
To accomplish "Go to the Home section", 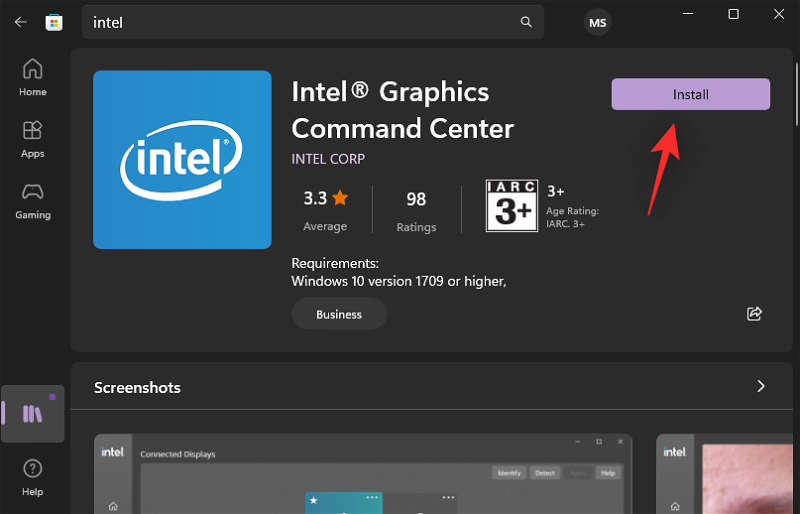I will (x=32, y=77).
